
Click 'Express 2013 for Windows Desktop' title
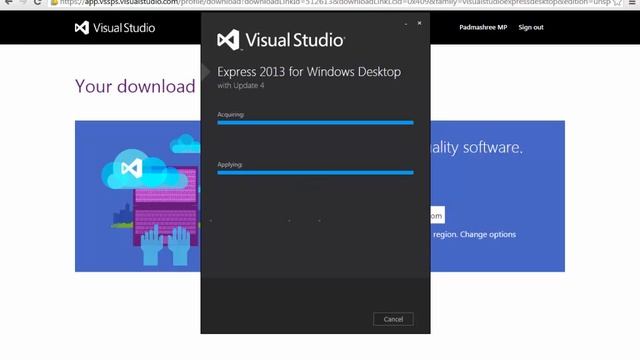click(309, 72)
